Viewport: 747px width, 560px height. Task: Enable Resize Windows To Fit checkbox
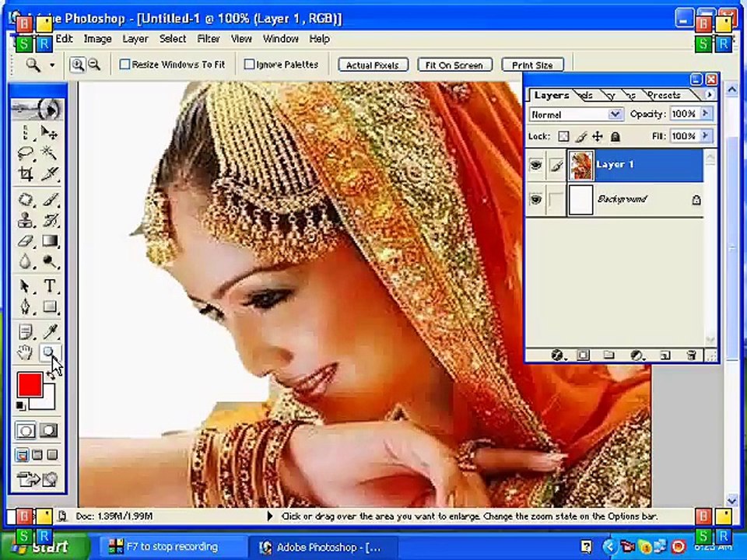(124, 65)
